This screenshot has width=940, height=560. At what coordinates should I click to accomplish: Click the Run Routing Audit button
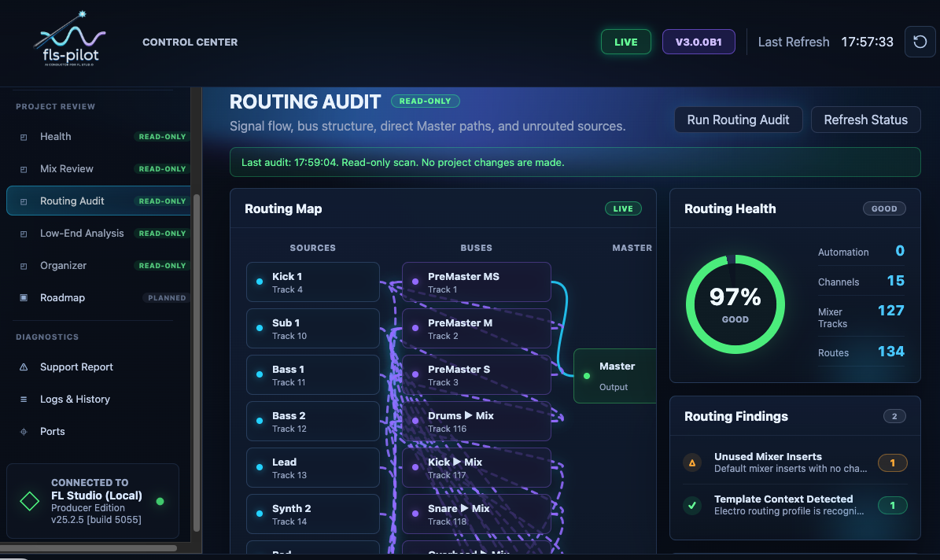click(x=738, y=120)
